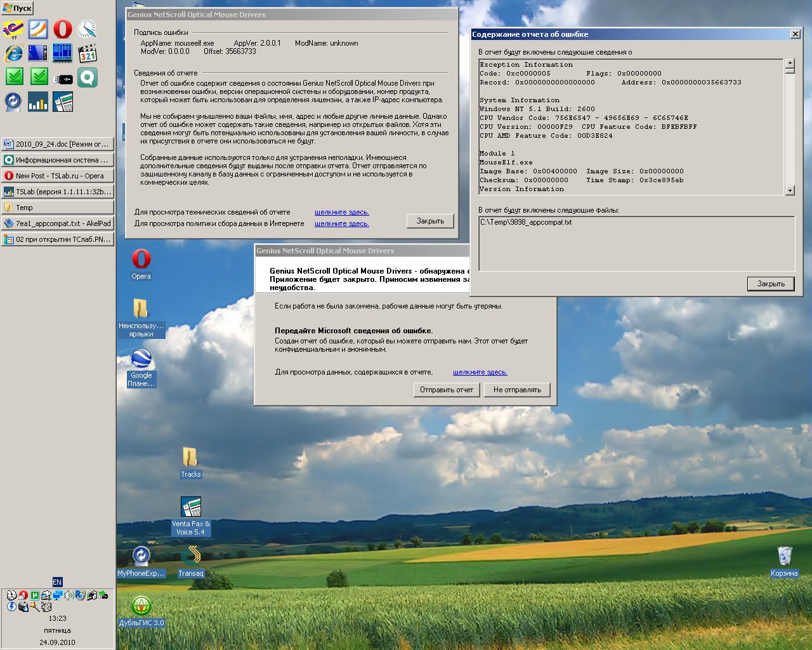812x650 pixels.
Task: Close the Содержание отчета об ошибке window
Action: pos(796,34)
